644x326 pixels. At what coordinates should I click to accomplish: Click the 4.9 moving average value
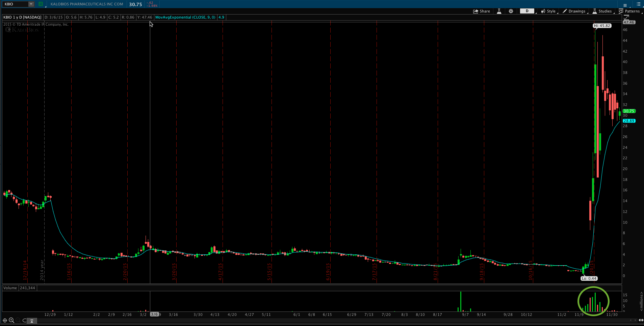click(x=221, y=17)
